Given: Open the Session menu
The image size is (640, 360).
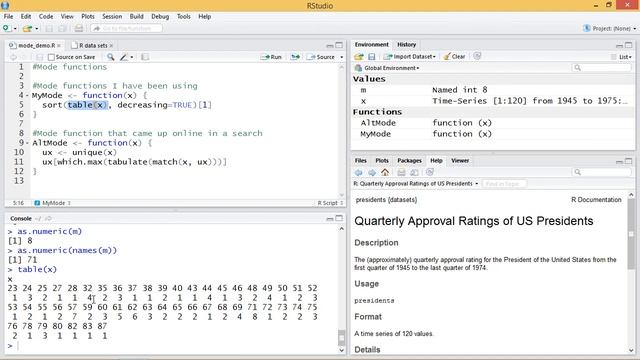Looking at the screenshot, I should point(112,16).
